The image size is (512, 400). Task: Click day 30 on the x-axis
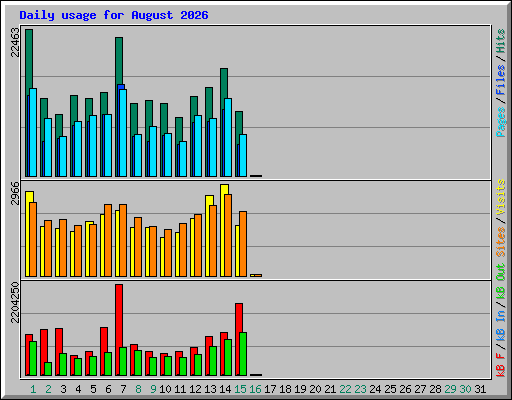[465, 389]
